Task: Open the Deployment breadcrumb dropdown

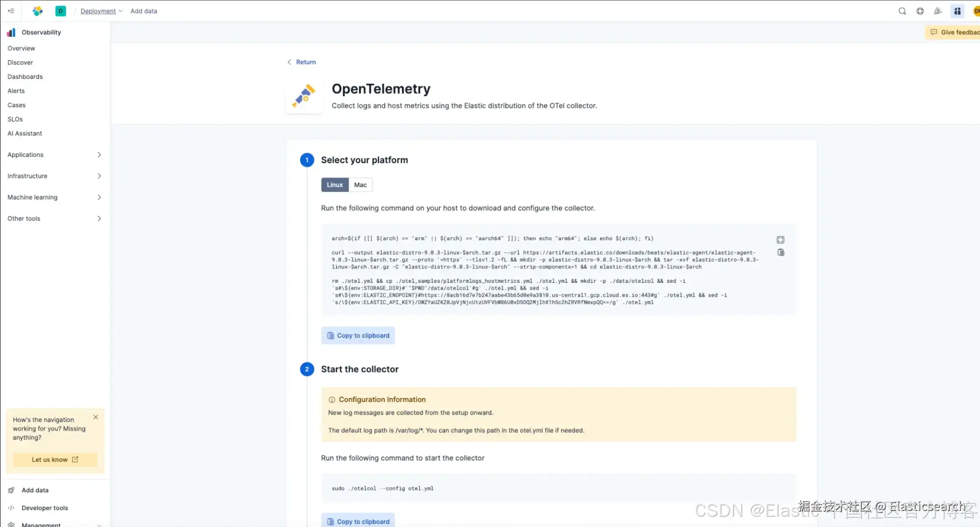Action: tap(101, 11)
